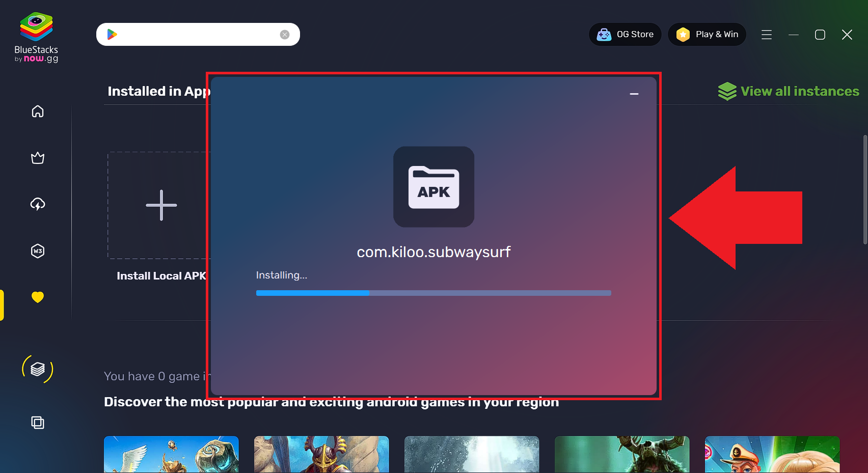This screenshot has height=473, width=868.
Task: Open the W3 hexagon icon
Action: pos(38,251)
